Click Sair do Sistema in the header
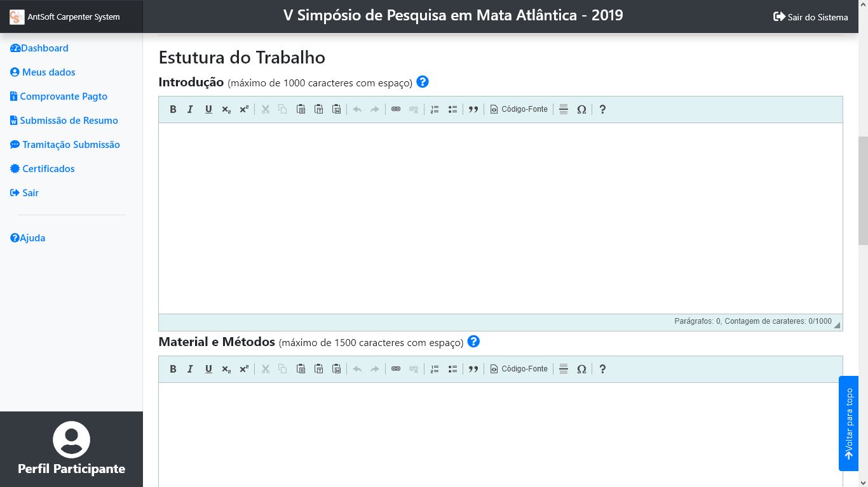The width and height of the screenshot is (868, 487). point(811,17)
